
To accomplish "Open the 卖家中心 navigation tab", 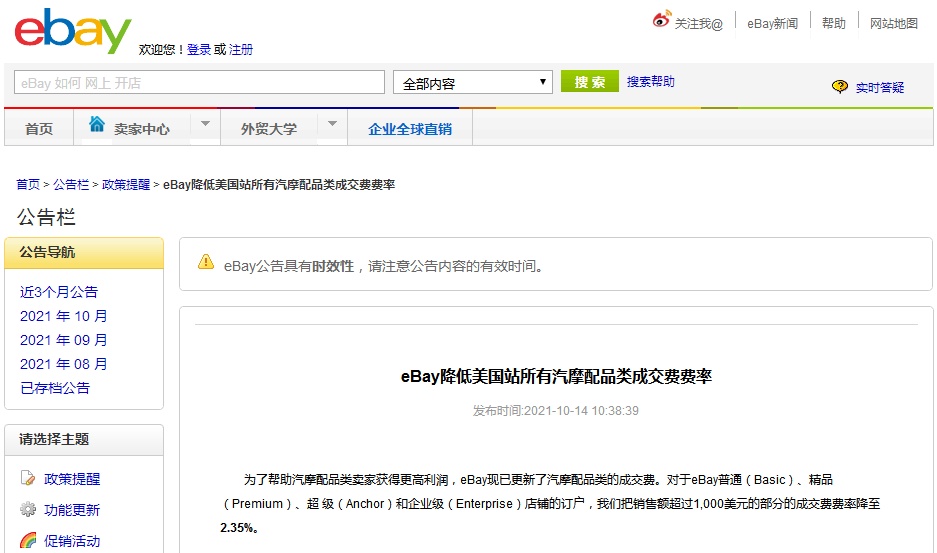I will click(x=142, y=129).
